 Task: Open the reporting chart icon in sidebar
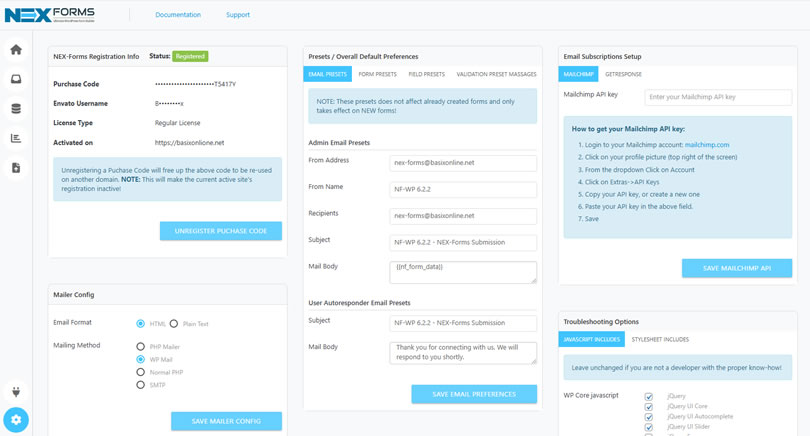[x=16, y=138]
